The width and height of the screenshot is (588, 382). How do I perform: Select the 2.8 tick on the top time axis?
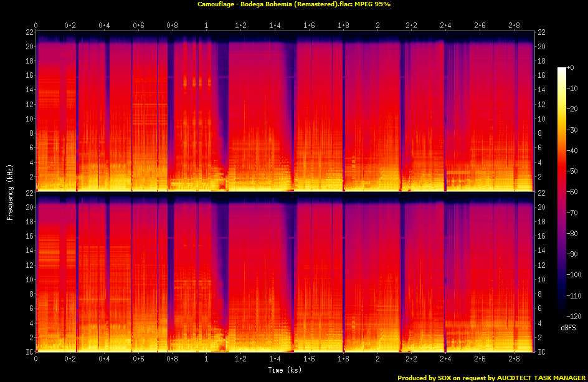514,25
